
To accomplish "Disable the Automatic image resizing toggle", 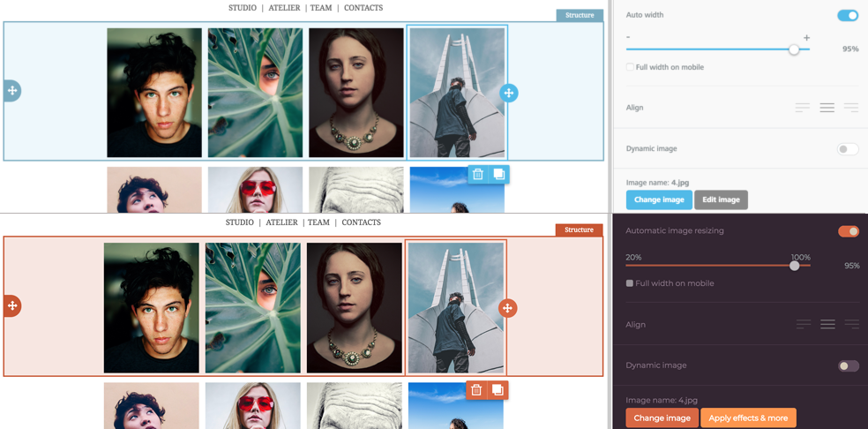I will point(848,231).
